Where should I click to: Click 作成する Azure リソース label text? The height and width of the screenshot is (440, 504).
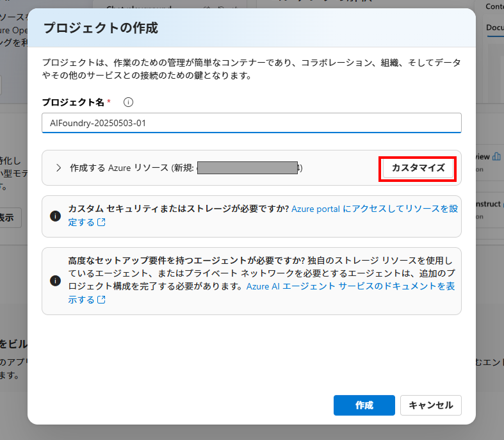[119, 168]
